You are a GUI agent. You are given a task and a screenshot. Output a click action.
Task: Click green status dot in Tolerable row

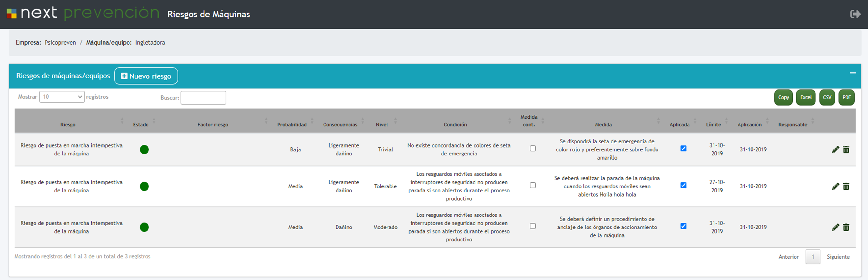point(144,186)
